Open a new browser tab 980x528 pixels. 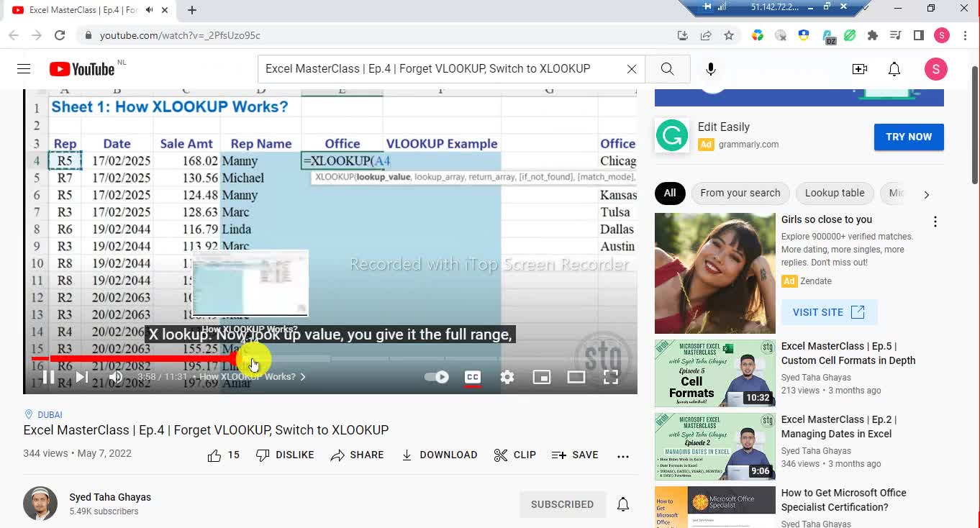[192, 10]
